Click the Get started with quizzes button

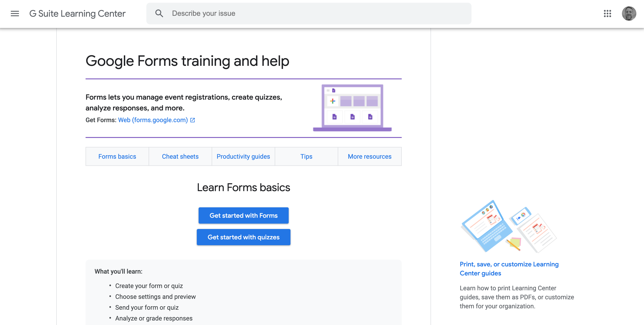coord(243,237)
